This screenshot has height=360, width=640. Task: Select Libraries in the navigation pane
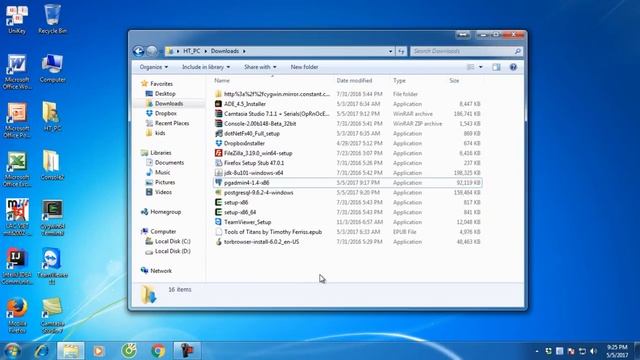(x=160, y=153)
